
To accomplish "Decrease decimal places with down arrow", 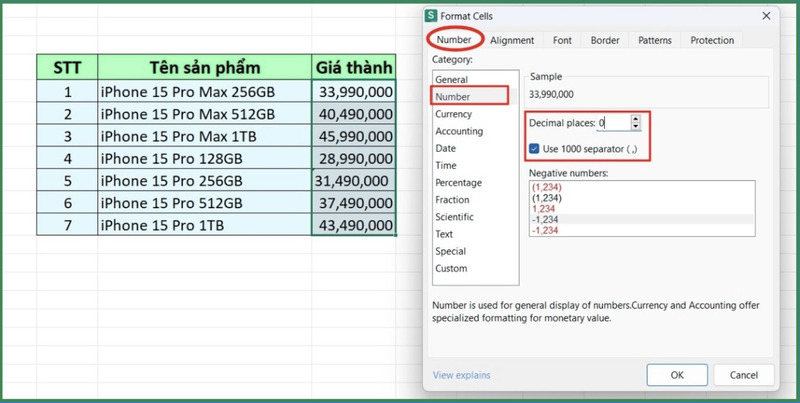I will coord(635,126).
